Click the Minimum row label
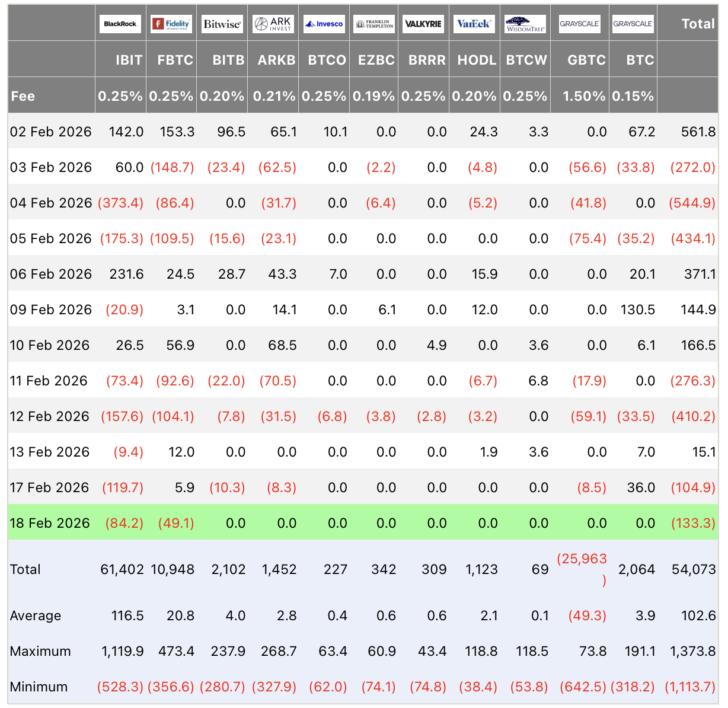This screenshot has height=708, width=728. pyautogui.click(x=39, y=687)
